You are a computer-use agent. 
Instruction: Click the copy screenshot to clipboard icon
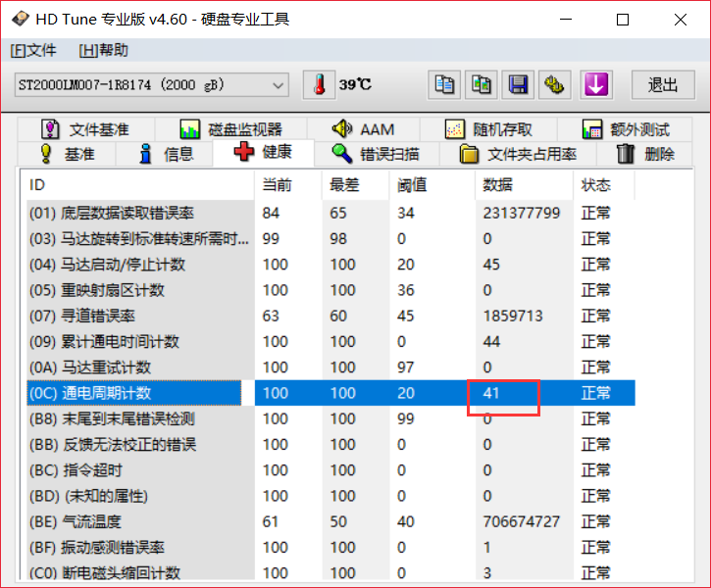click(482, 84)
